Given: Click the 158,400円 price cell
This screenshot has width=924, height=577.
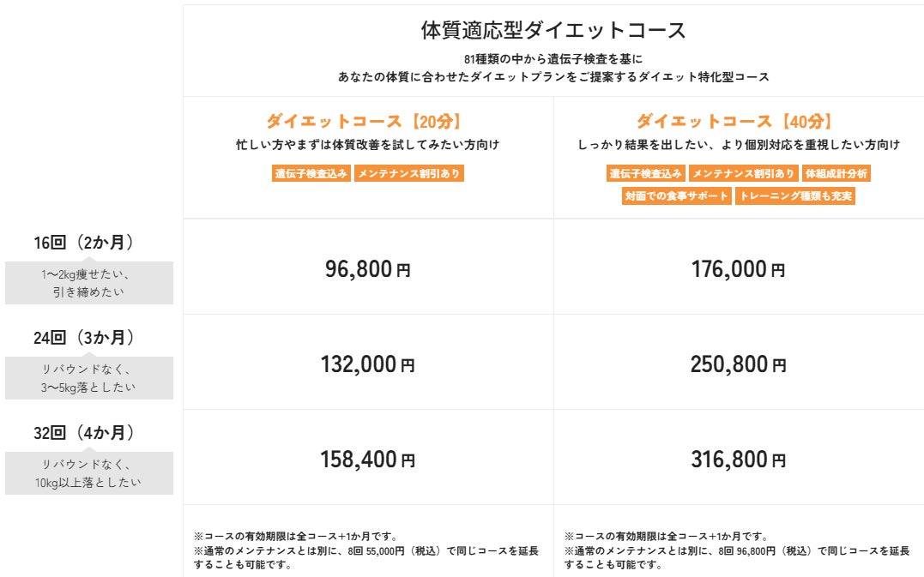Looking at the screenshot, I should point(368,460).
